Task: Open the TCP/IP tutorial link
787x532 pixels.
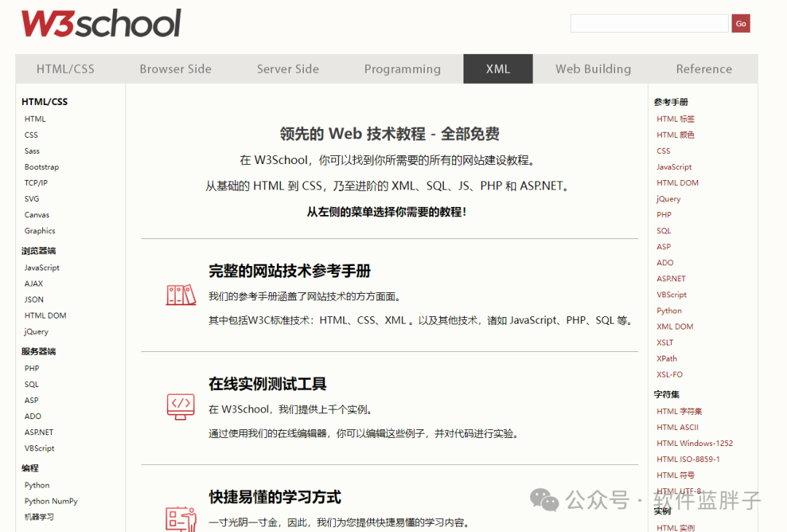Action: 36,183
